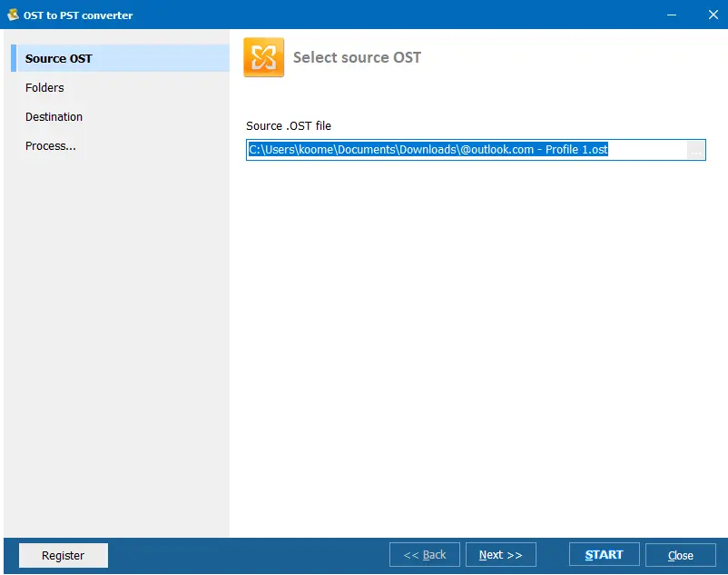Image resolution: width=728 pixels, height=575 pixels.
Task: Select the Source OST step
Action: point(59,58)
